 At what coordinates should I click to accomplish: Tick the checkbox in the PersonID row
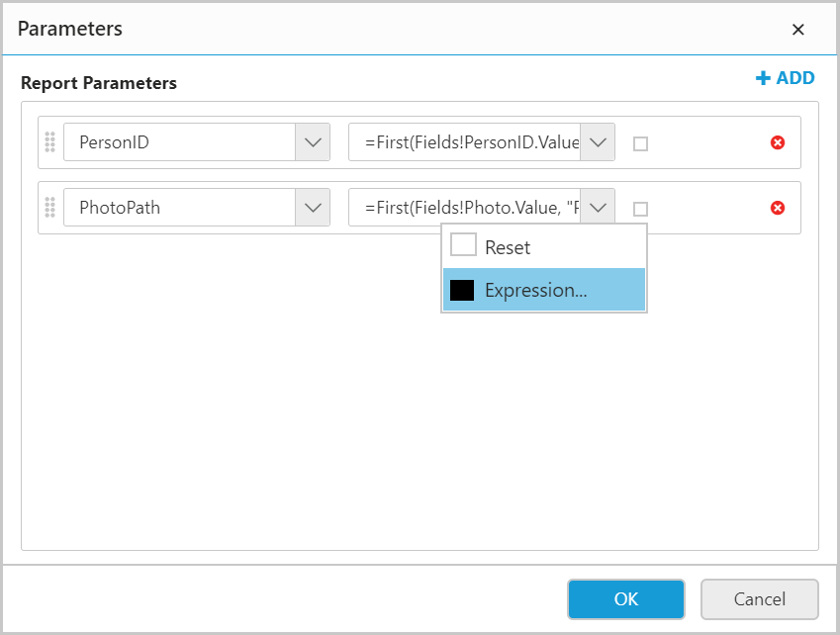pos(640,143)
